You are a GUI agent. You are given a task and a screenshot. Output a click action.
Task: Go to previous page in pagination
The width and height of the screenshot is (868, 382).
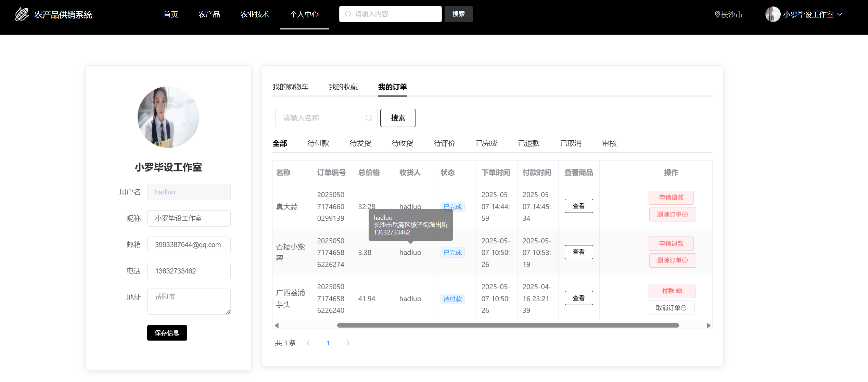coord(308,343)
